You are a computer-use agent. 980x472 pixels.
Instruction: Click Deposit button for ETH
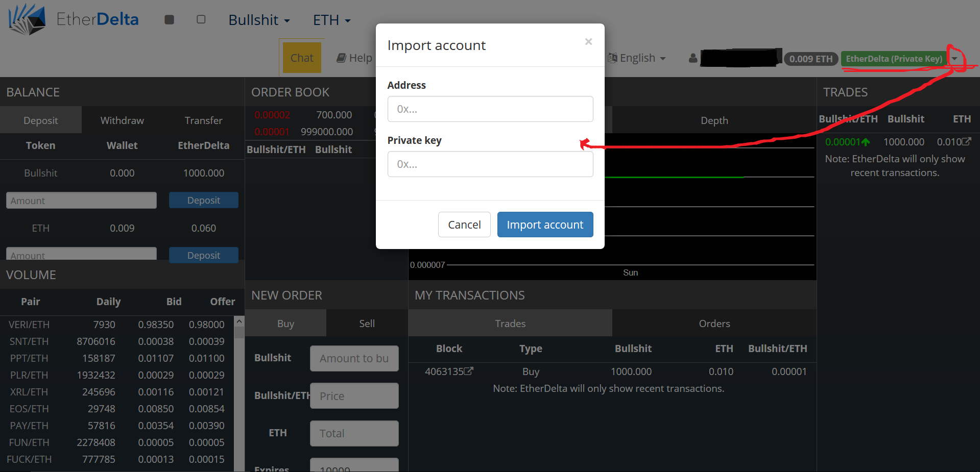click(x=203, y=255)
